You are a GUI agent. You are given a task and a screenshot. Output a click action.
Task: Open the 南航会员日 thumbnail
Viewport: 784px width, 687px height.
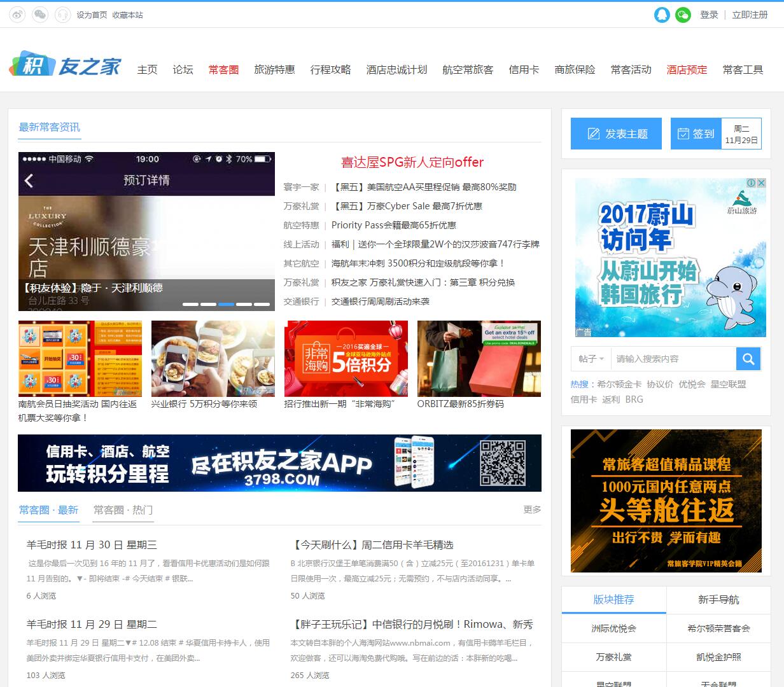click(x=80, y=359)
